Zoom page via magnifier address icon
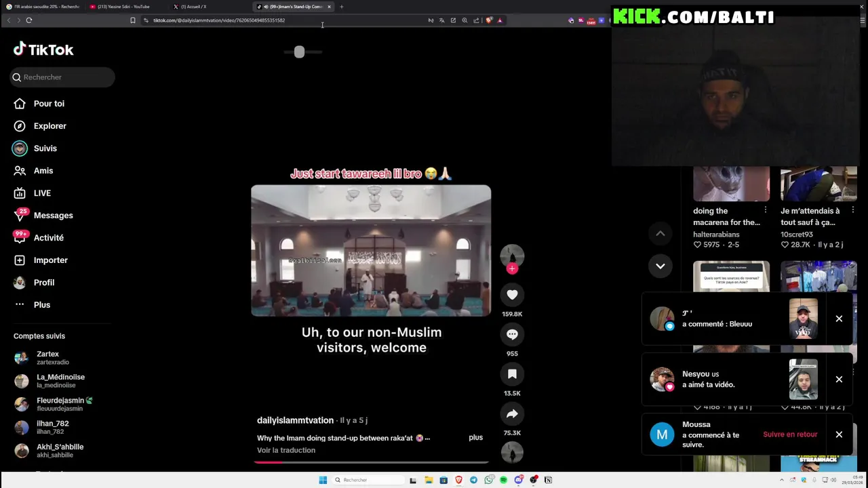Screen dimensions: 868x488 465,20
